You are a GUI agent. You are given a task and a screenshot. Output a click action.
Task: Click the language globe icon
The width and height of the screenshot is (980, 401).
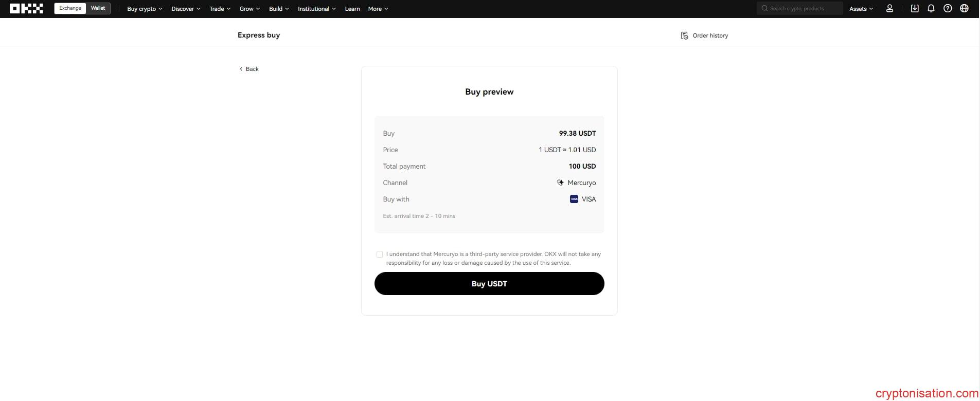[964, 9]
